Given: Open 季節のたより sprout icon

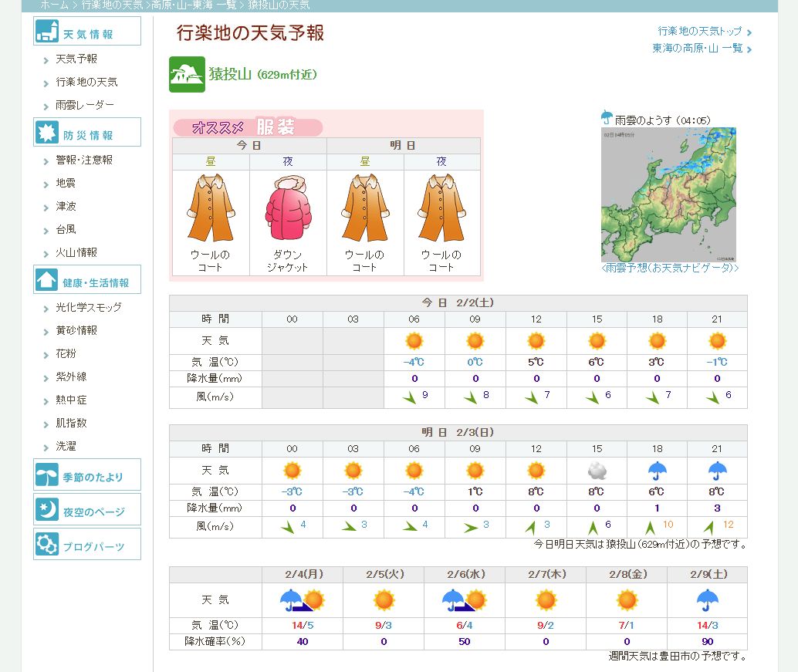Looking at the screenshot, I should [x=47, y=475].
